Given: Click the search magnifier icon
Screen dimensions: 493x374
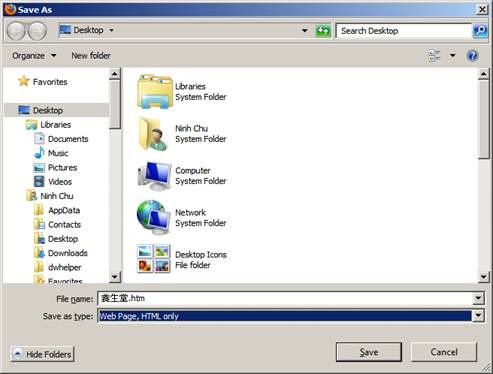Looking at the screenshot, I should [x=480, y=31].
